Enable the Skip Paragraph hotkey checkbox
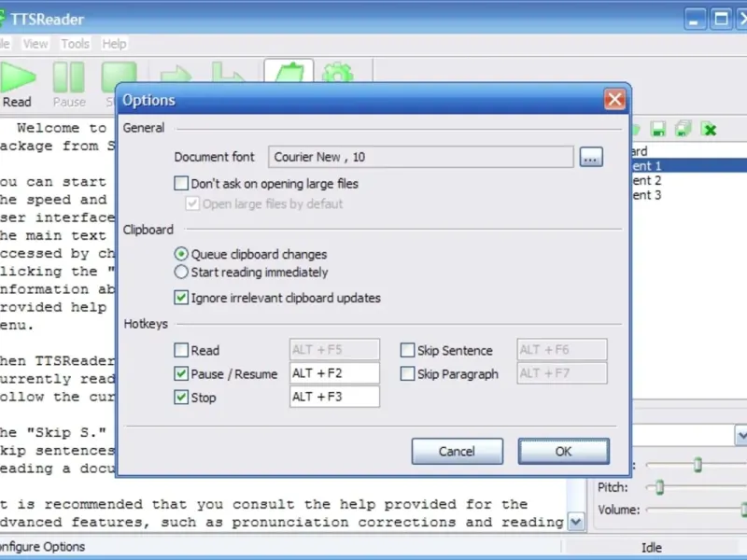The height and width of the screenshot is (560, 747). pos(407,374)
